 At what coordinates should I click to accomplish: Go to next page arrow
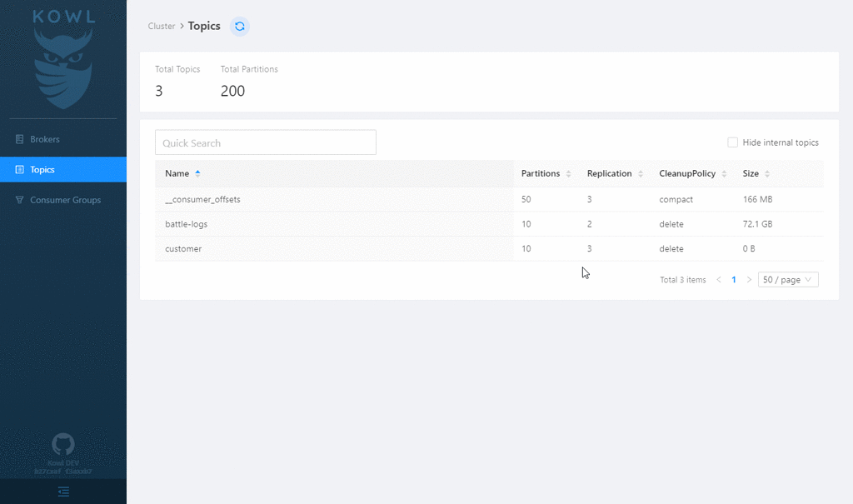[749, 279]
